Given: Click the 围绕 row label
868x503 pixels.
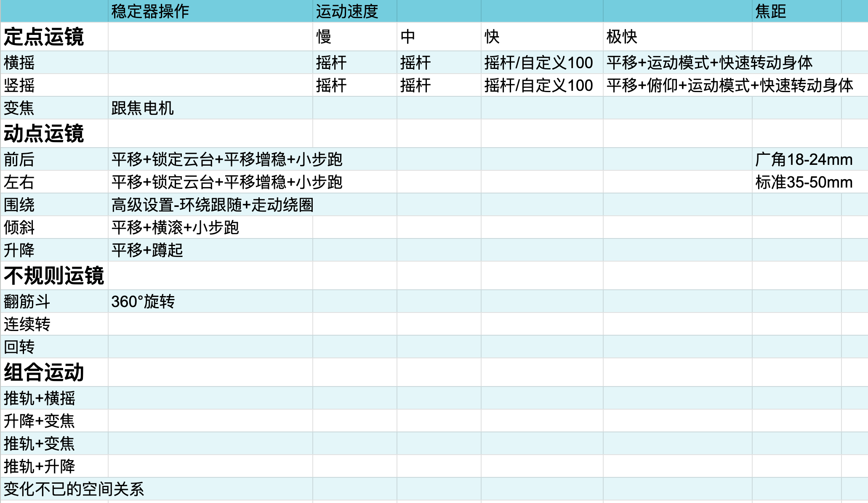Looking at the screenshot, I should [x=54, y=205].
